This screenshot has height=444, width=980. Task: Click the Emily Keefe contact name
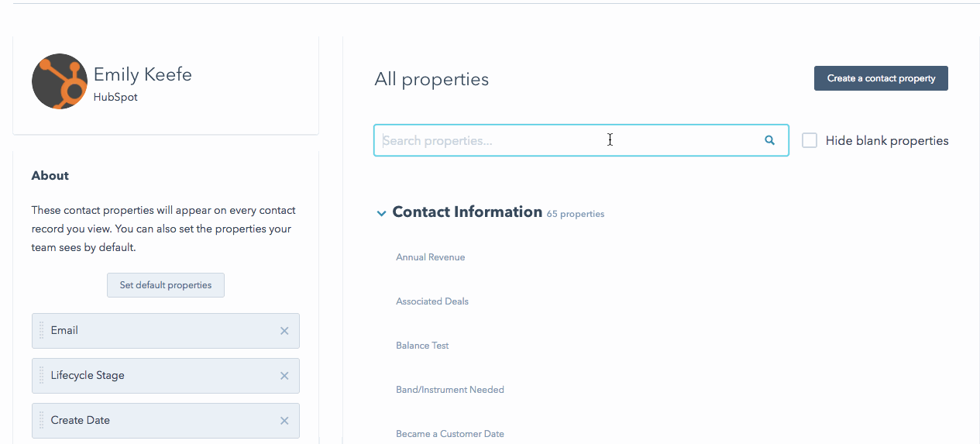click(143, 74)
